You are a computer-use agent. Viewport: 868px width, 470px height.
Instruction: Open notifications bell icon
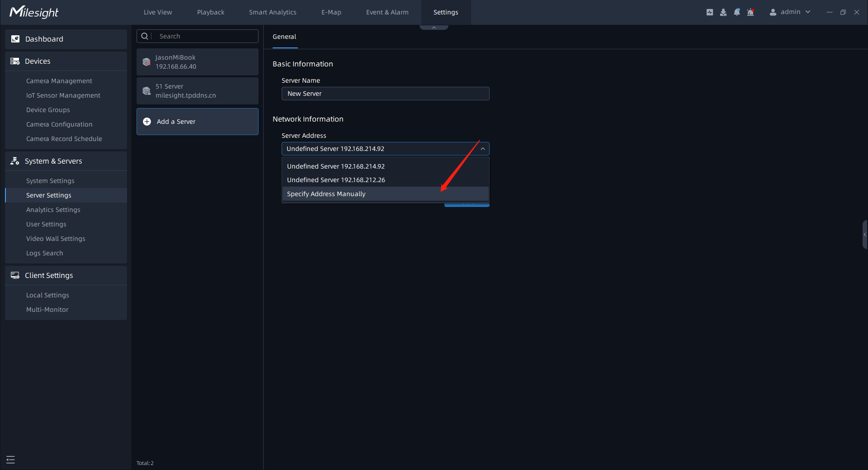[x=737, y=12]
